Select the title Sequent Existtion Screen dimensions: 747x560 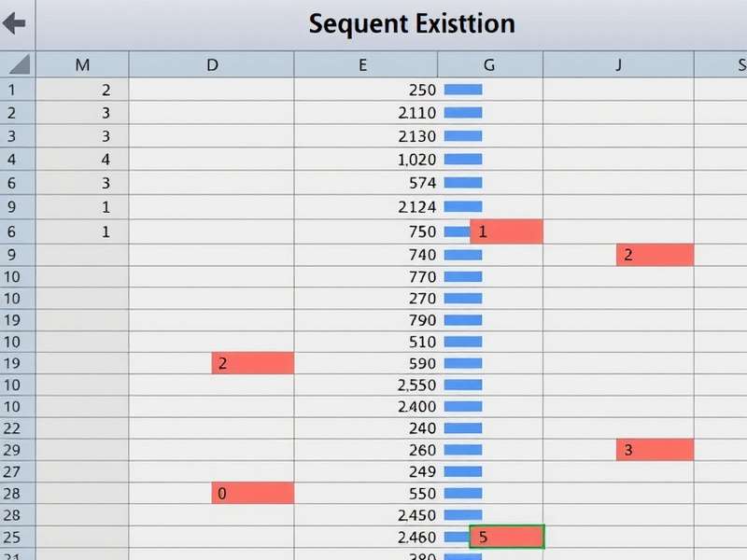pos(411,24)
